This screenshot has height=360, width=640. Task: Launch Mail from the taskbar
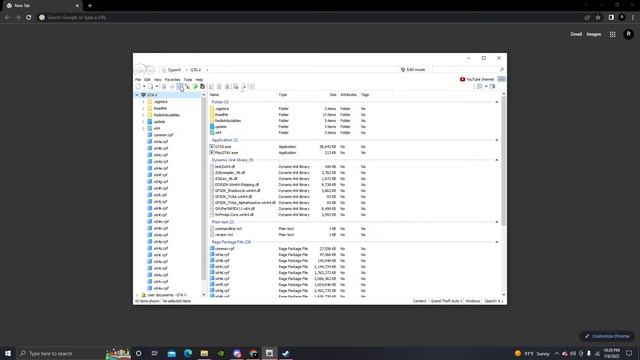point(172,353)
